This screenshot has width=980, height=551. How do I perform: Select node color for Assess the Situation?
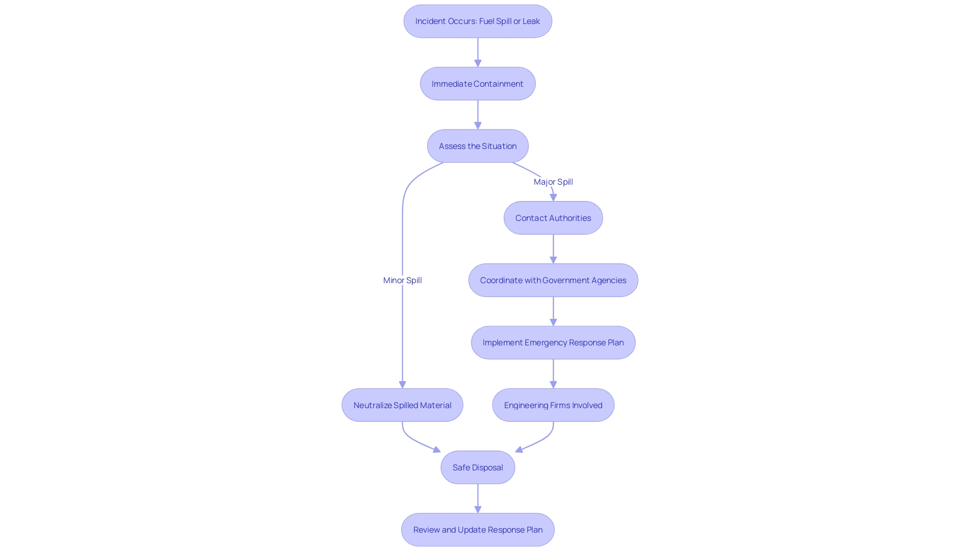point(478,145)
